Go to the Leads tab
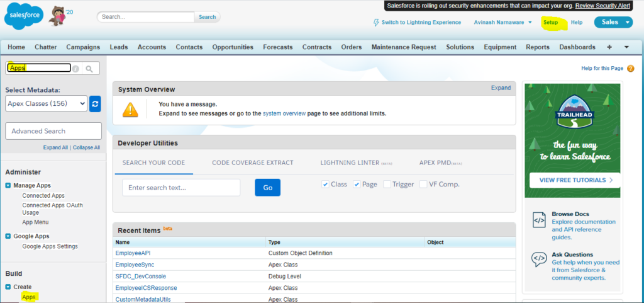The height and width of the screenshot is (303, 644). [119, 47]
